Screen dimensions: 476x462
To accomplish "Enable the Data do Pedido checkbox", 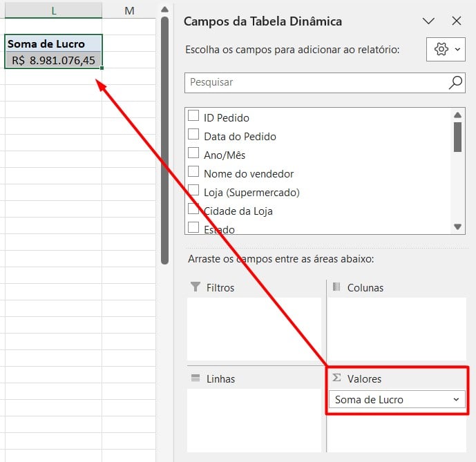I will tap(193, 135).
